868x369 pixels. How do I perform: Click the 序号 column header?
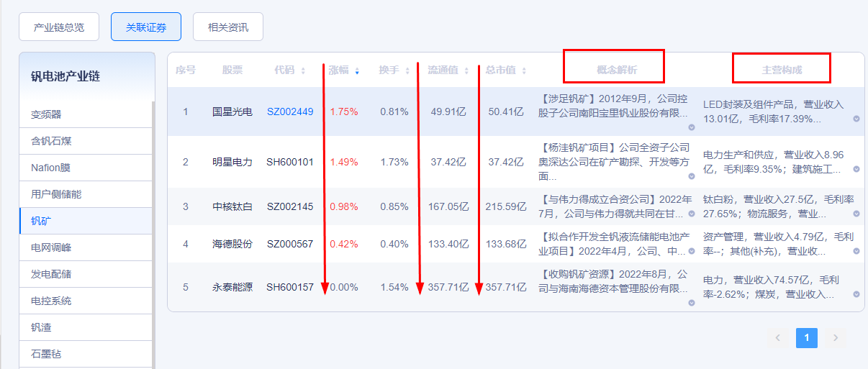pos(186,70)
